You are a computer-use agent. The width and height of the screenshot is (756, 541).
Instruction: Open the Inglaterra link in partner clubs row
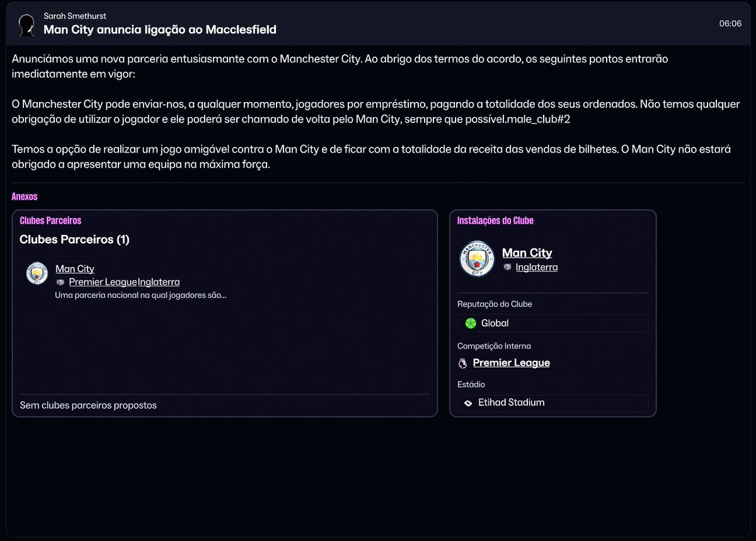[159, 282]
